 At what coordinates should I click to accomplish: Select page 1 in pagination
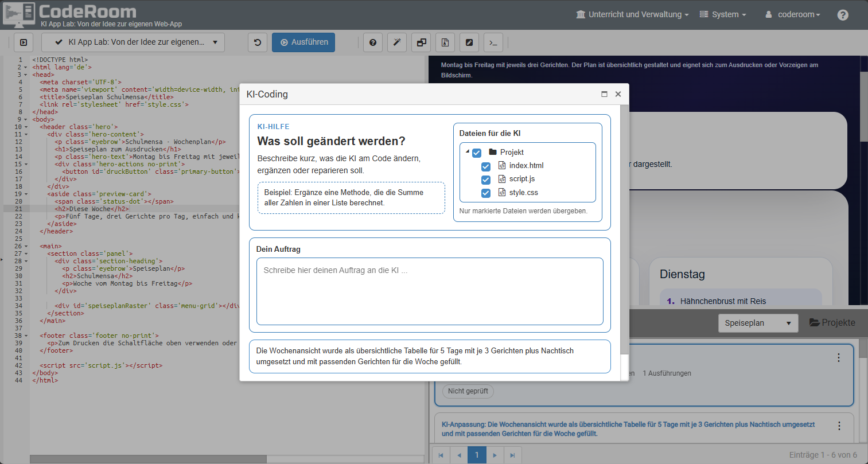coord(477,455)
